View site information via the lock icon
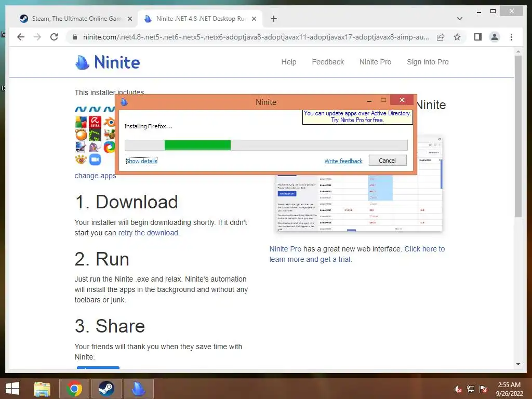The width and height of the screenshot is (532, 399). click(75, 37)
